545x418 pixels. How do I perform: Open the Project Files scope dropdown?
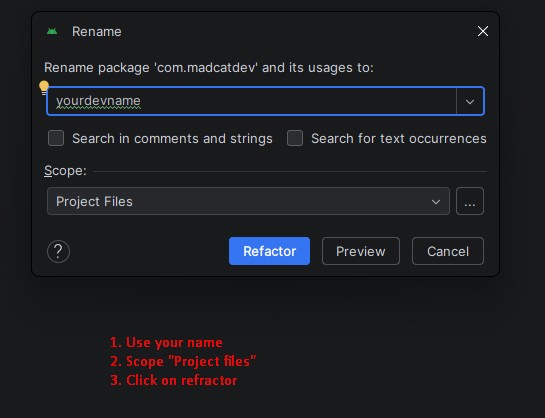248,201
